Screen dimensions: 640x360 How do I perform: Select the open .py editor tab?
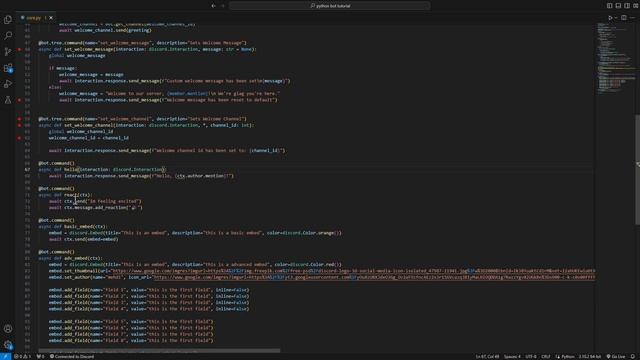(35, 18)
